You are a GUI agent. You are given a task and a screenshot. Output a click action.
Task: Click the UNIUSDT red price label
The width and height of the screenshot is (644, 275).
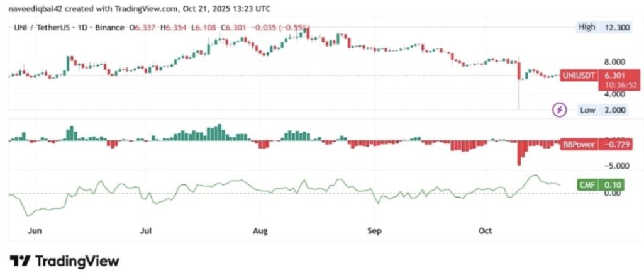click(x=577, y=75)
